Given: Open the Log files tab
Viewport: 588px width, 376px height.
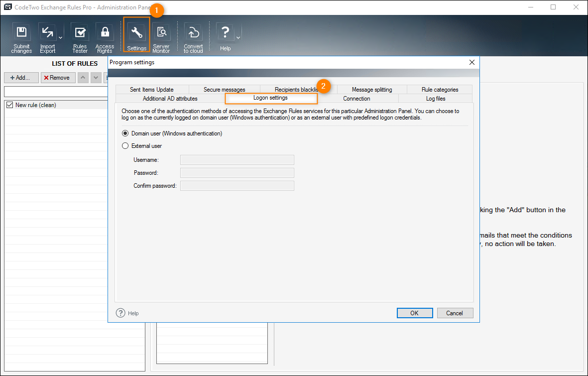Looking at the screenshot, I should [436, 98].
